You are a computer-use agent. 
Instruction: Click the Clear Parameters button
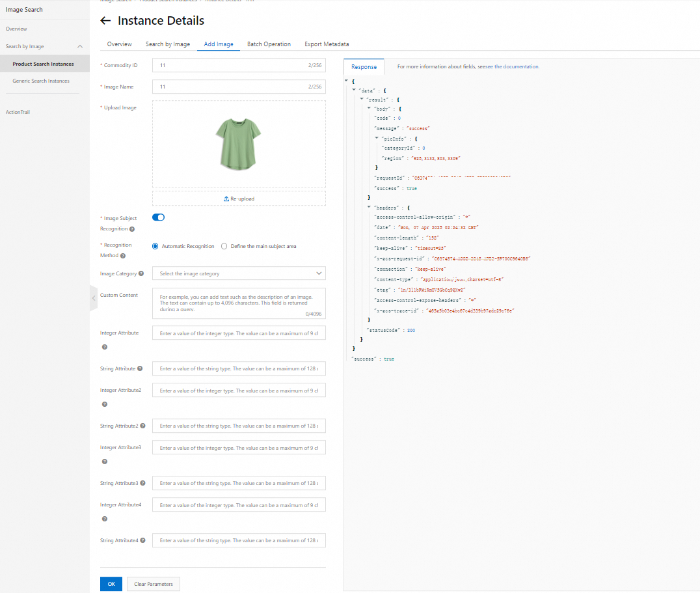153,584
